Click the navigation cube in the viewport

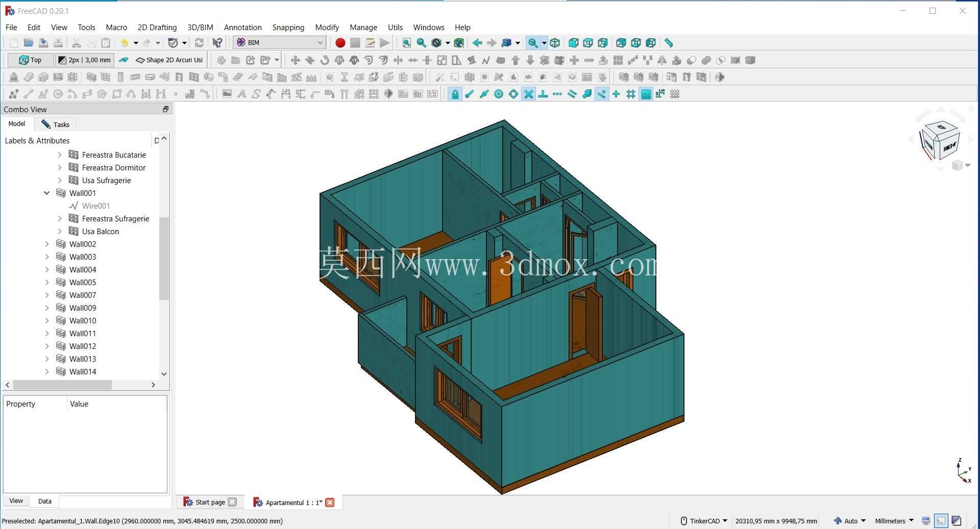(x=940, y=140)
